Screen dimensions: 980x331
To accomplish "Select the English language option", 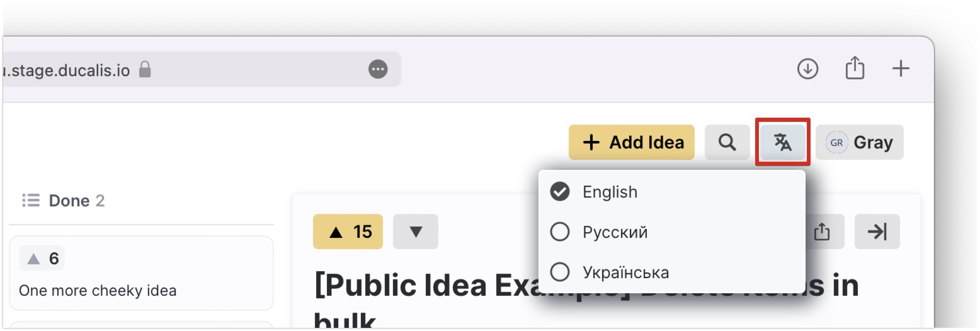I will pos(672,192).
